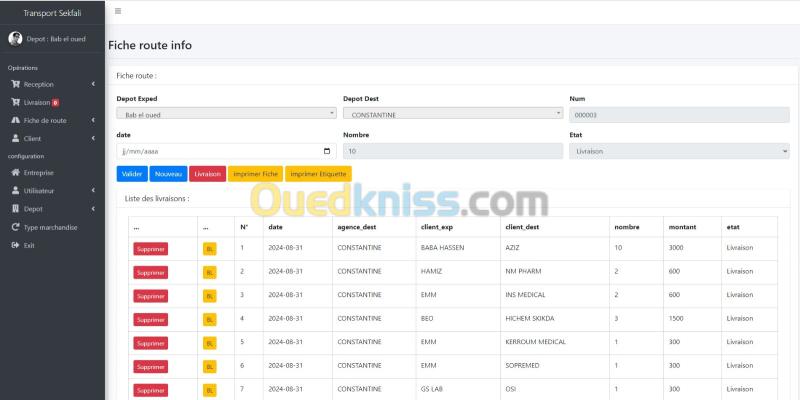Click the imprimer Etiquette button
The image size is (800, 400).
tap(318, 174)
